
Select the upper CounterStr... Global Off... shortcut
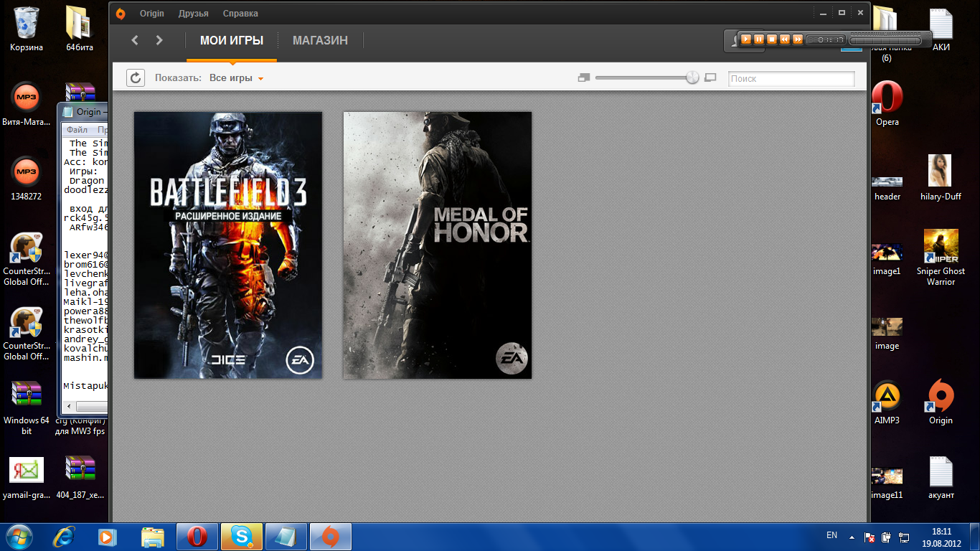pos(27,258)
